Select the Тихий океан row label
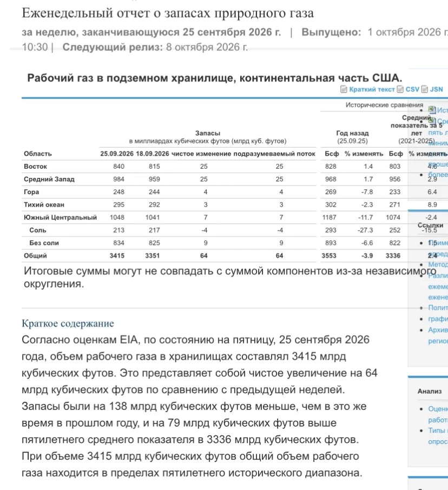 tap(44, 204)
